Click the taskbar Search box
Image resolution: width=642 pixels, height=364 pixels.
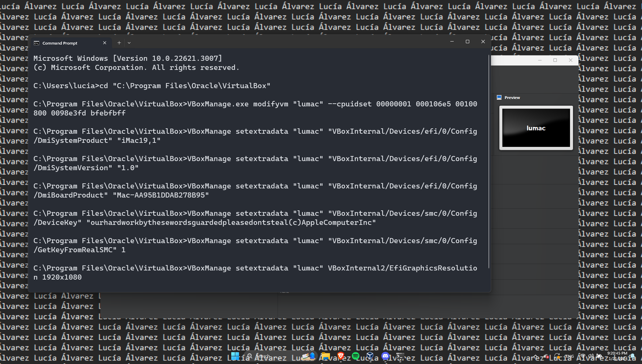pyautogui.click(x=267, y=356)
